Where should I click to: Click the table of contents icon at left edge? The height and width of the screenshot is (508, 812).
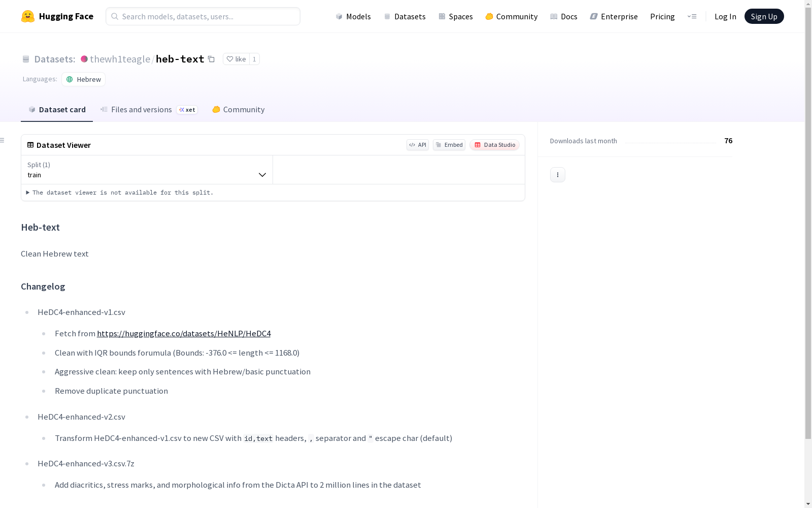[x=3, y=140]
